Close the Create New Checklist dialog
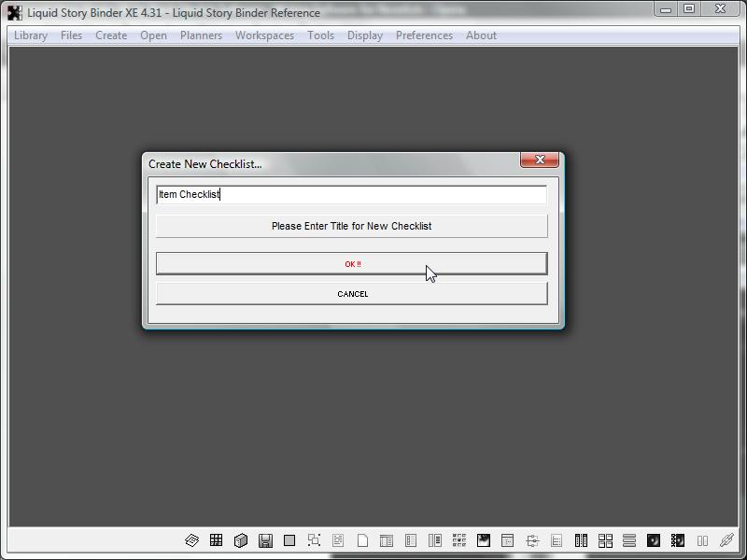 coord(540,161)
